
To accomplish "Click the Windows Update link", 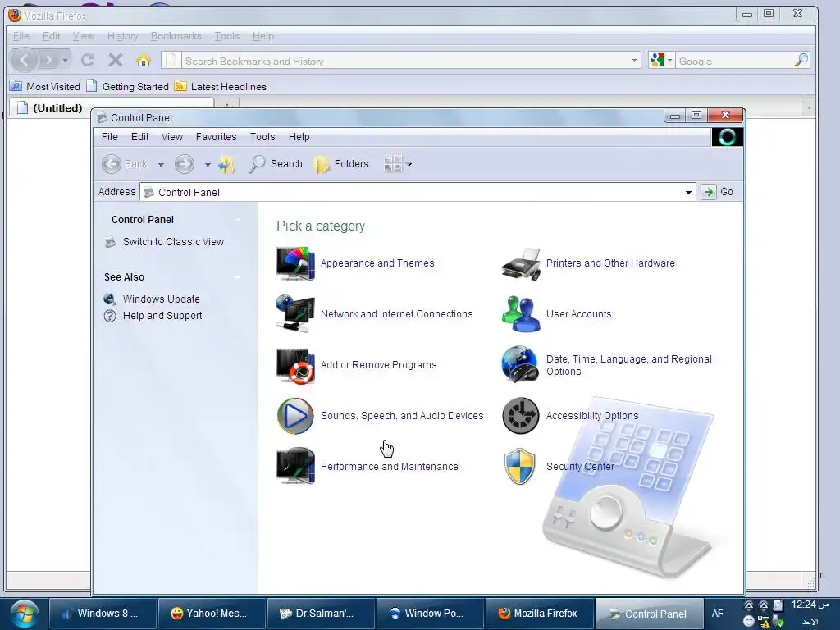I will [162, 299].
